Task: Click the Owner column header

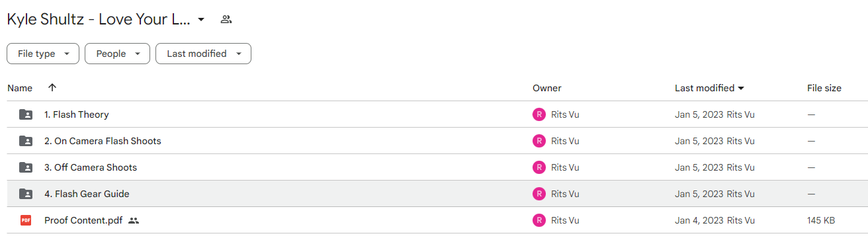Action: tap(546, 88)
